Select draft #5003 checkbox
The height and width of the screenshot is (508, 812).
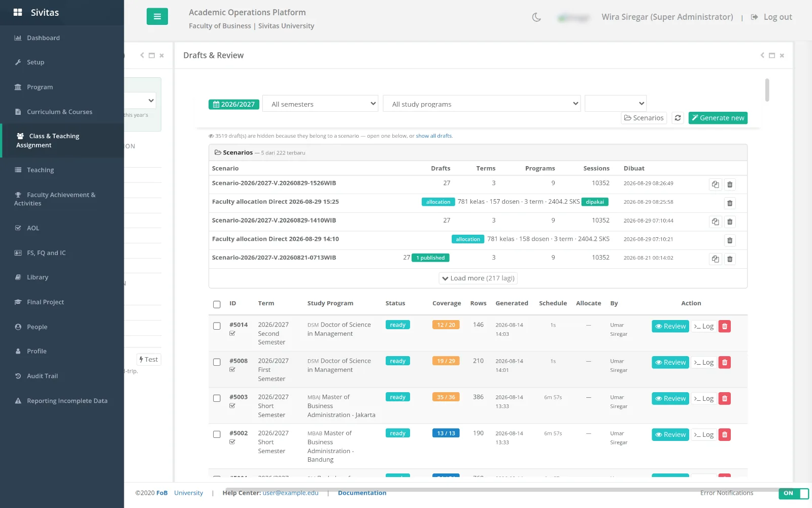[x=217, y=398]
